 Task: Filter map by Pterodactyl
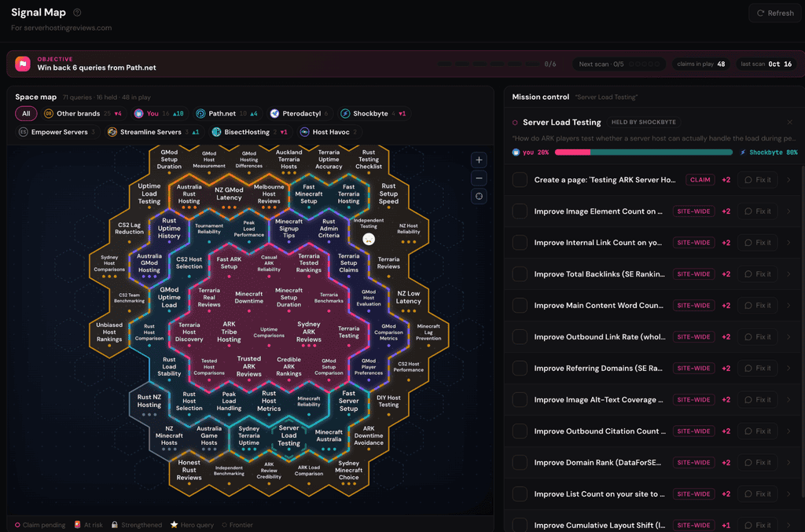[x=300, y=113]
